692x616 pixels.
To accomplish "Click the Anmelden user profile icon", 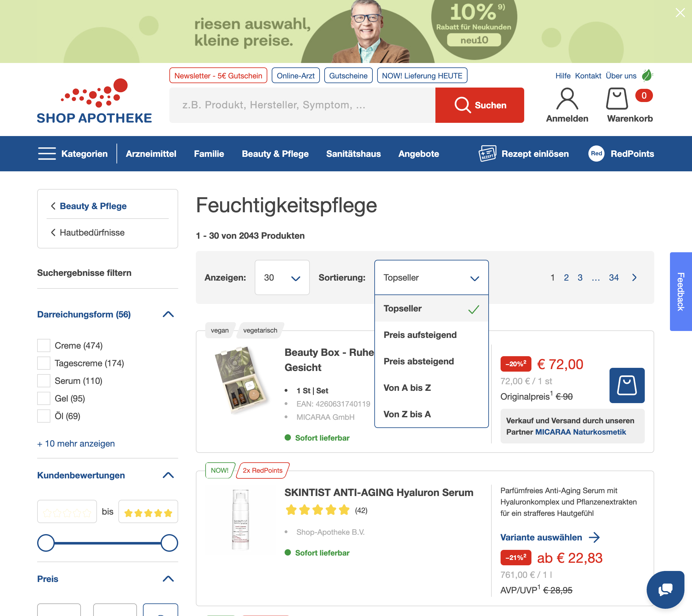I will [x=567, y=99].
